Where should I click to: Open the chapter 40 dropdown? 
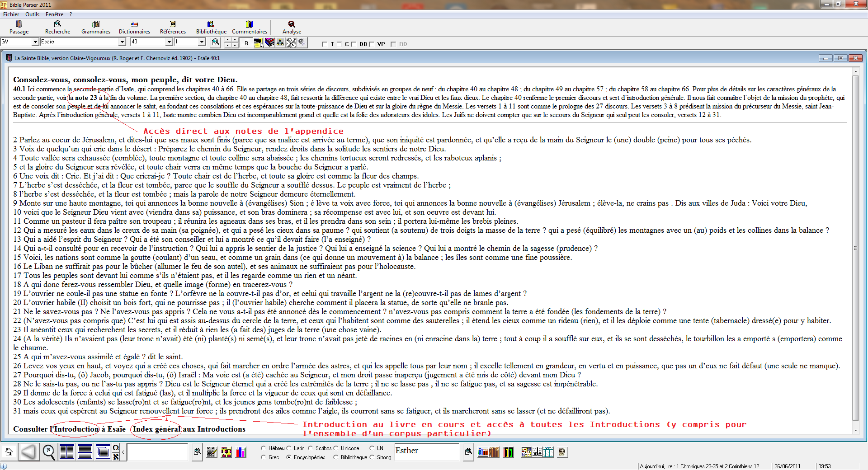(x=169, y=42)
